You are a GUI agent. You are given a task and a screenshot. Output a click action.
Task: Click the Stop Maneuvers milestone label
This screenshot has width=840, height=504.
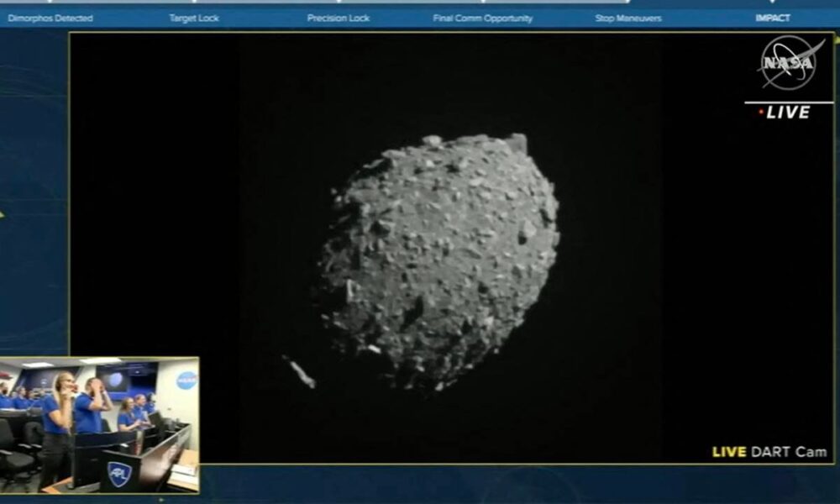[627, 18]
